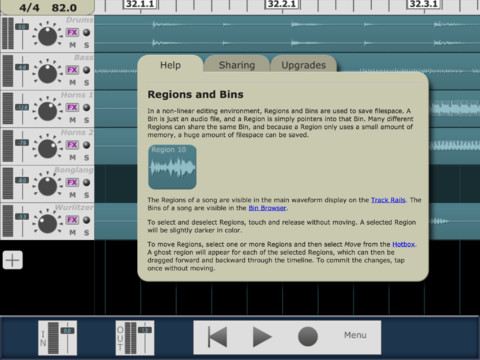Arm recording on the Horns 1 track

pyautogui.click(x=86, y=107)
